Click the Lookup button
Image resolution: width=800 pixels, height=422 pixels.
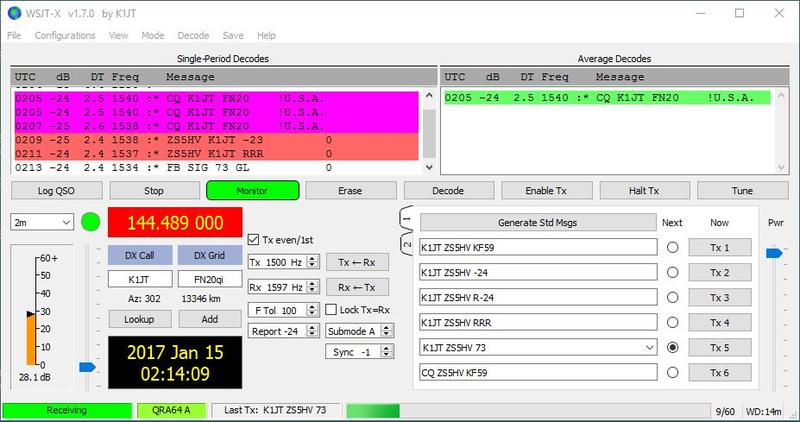point(139,319)
